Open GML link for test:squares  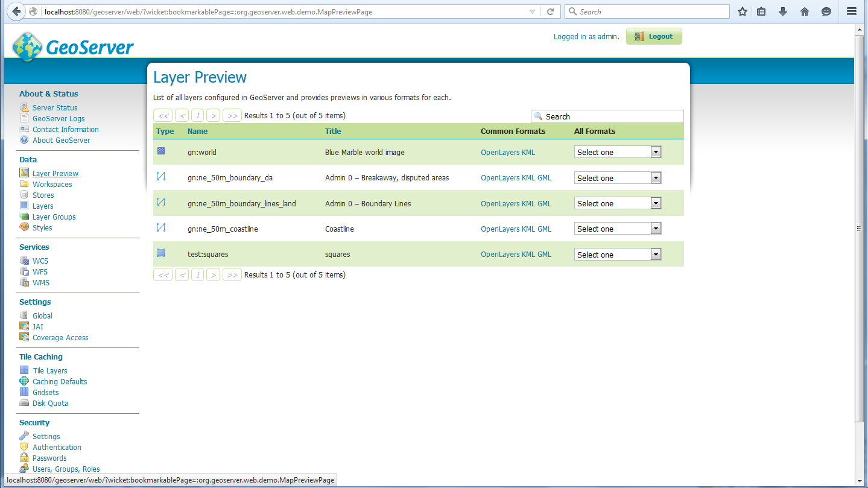pos(545,254)
